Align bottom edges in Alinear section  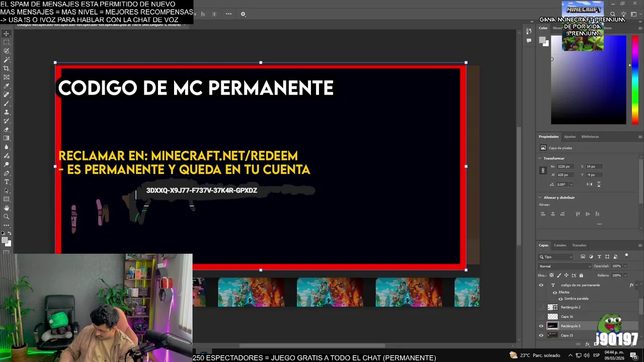(x=597, y=214)
